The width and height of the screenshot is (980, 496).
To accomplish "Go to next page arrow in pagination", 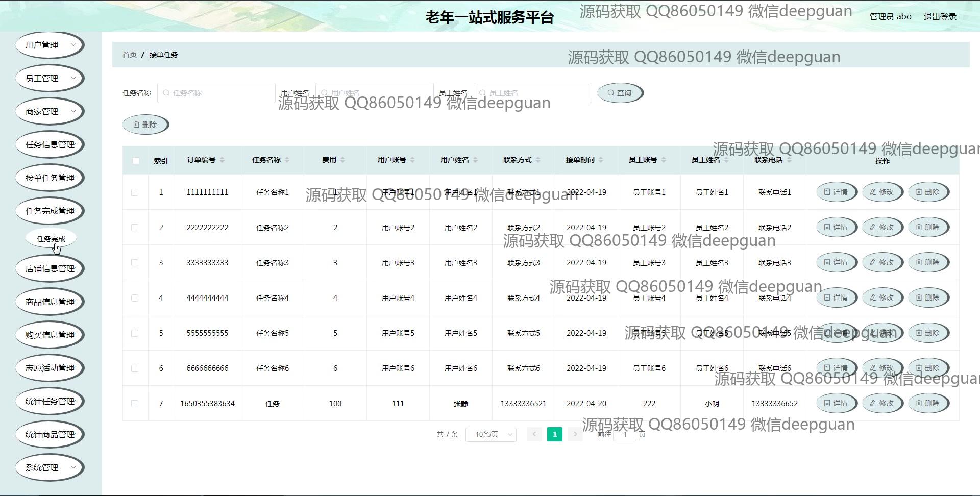I will click(575, 434).
